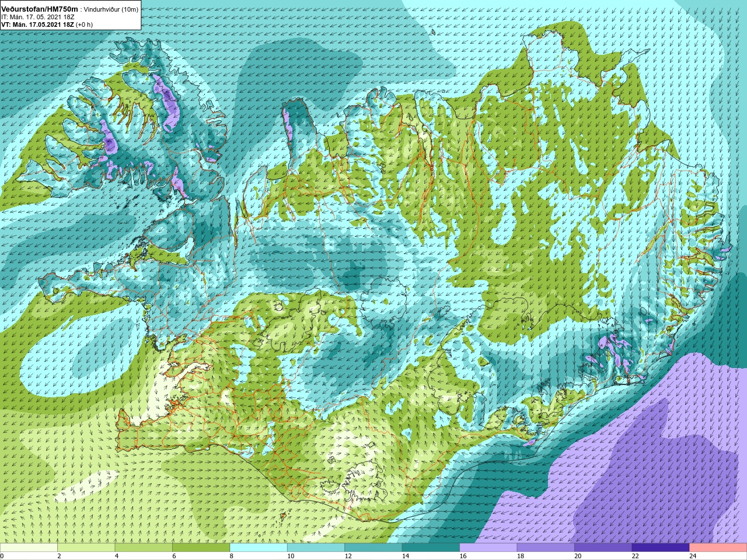This screenshot has width=747, height=560.
Task: Click the Veðurstofan/HM750m title text
Action: (x=39, y=9)
